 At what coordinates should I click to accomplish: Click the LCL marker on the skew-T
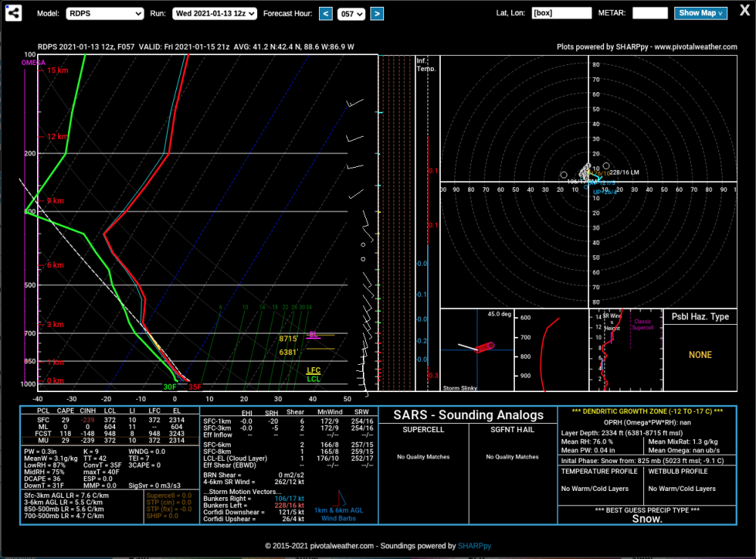pyautogui.click(x=314, y=378)
